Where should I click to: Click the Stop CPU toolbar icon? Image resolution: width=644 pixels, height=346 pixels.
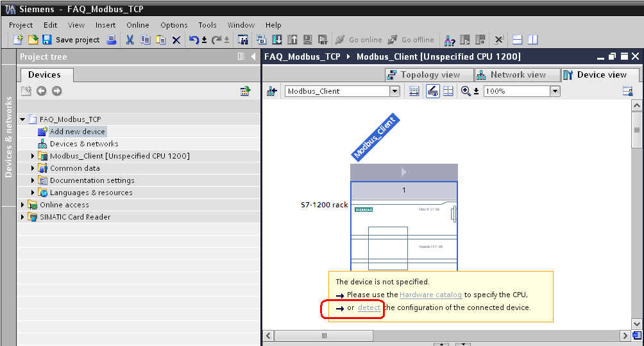480,40
